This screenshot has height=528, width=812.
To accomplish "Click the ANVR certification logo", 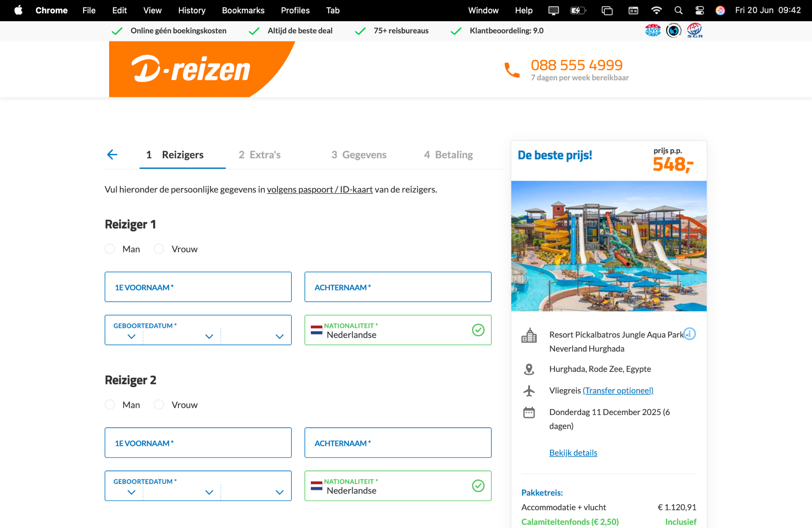I will click(653, 30).
